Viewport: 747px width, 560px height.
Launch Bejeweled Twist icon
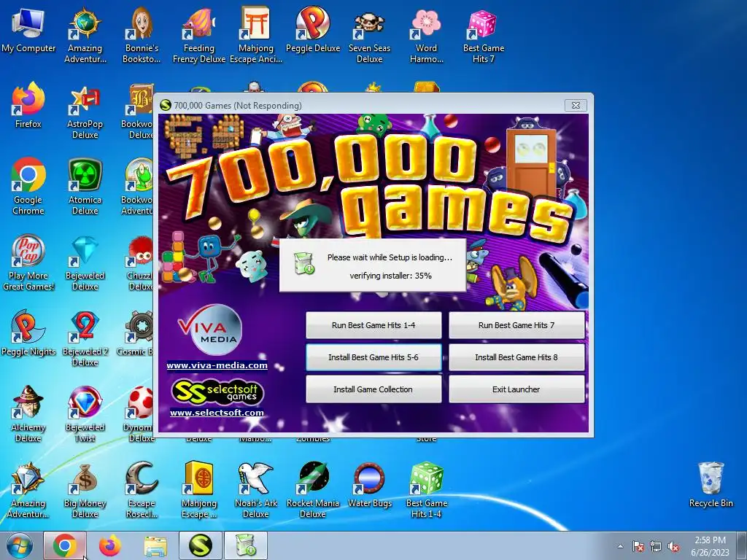coord(85,414)
